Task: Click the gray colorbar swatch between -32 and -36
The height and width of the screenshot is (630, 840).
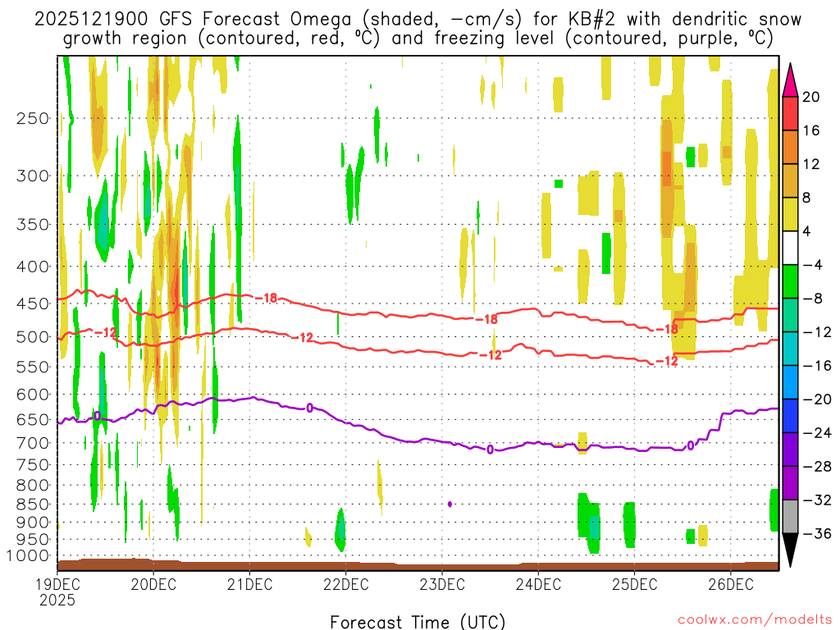Action: coord(790,517)
